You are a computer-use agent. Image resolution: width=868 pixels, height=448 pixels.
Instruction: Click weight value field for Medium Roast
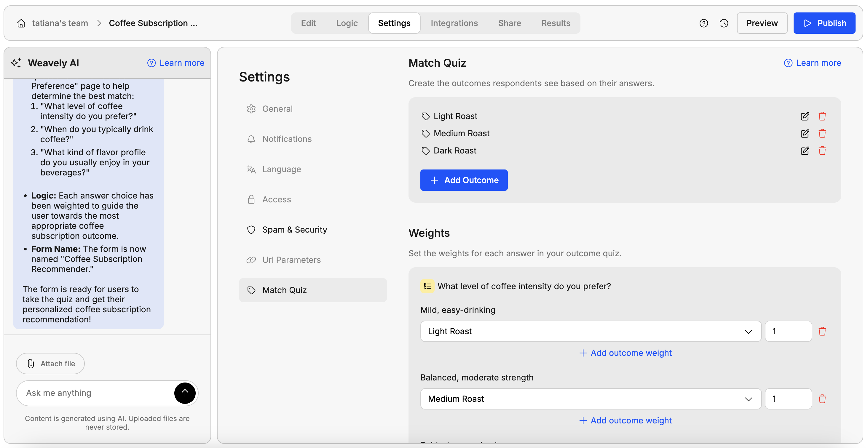click(788, 399)
